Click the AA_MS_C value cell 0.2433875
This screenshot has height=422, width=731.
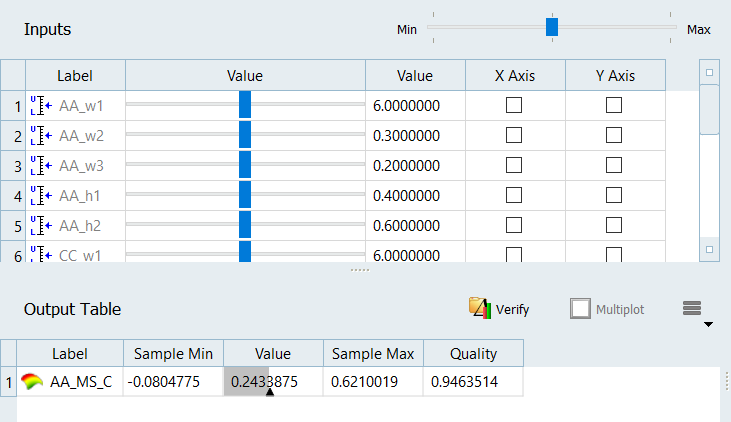[273, 381]
